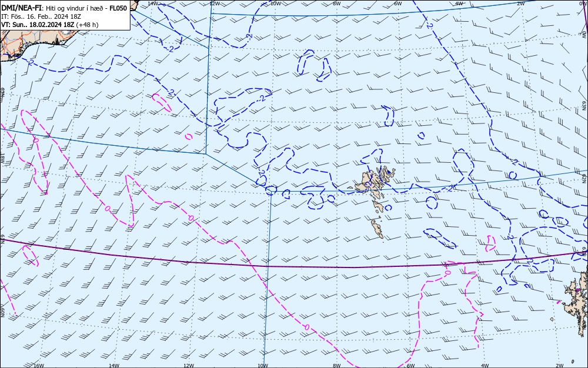
Task: Click the "8W" label on the top edge
Action: pos(337,4)
